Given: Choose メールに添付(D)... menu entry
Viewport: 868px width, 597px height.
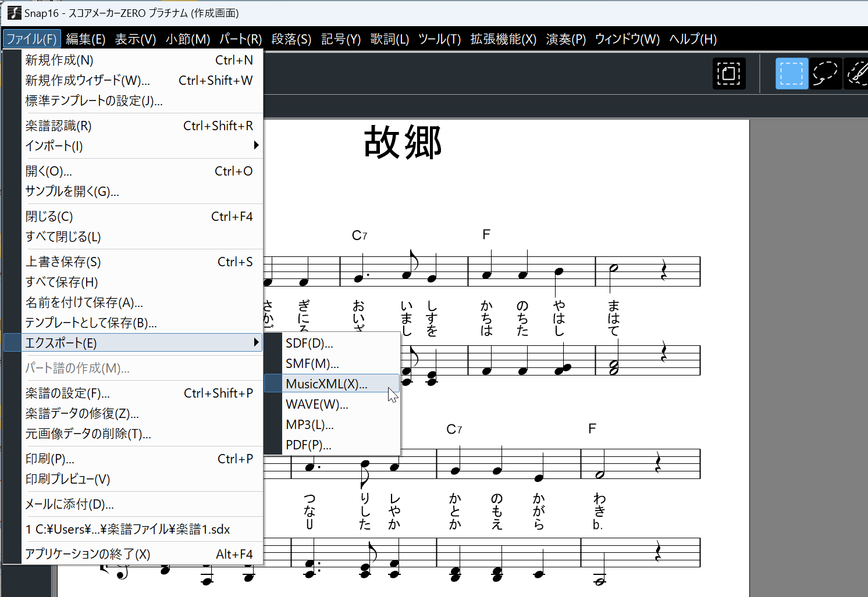Looking at the screenshot, I should coord(142,504).
